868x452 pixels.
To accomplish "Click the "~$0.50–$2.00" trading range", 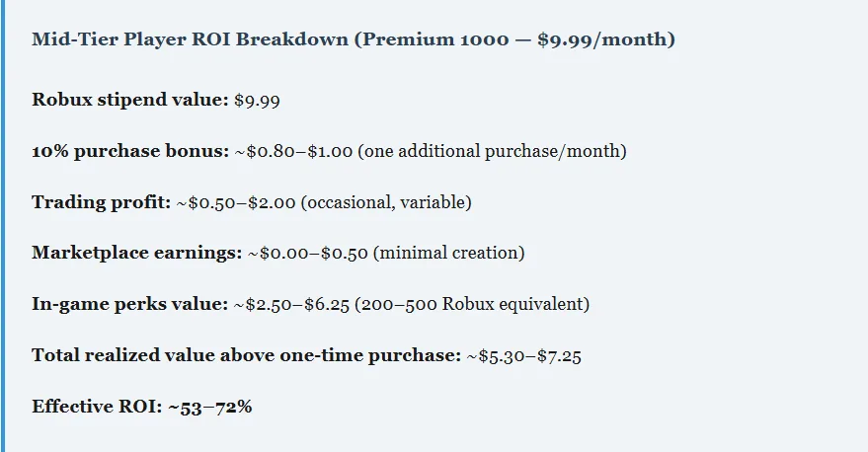I will pyautogui.click(x=236, y=202).
